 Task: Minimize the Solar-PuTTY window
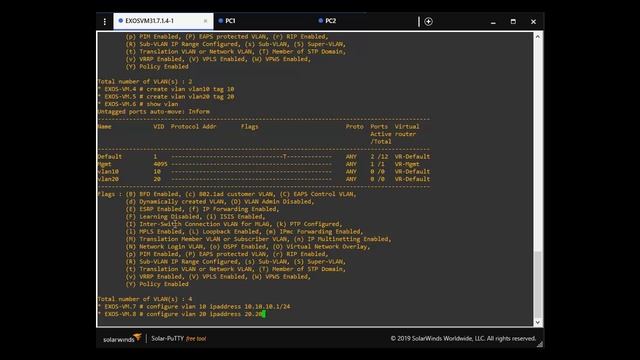[493, 22]
